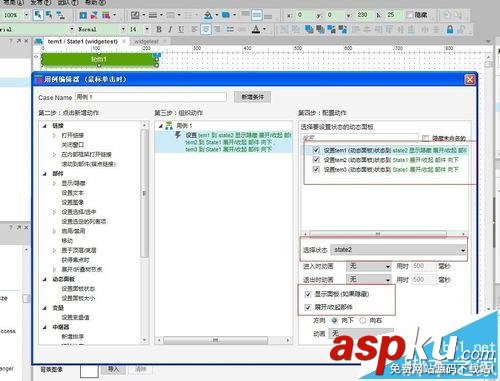Click the lock widget padlock icon
The image size is (500, 381).
point(450,29)
